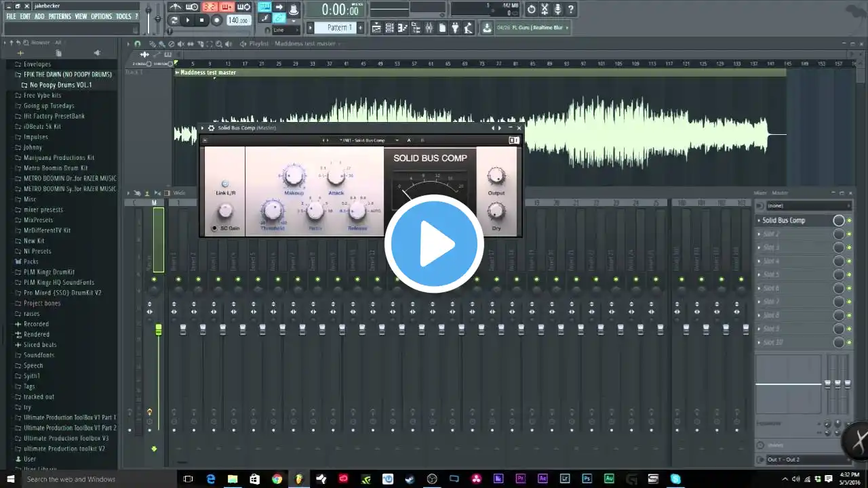Click the Makeup knob
This screenshot has height=488, width=868.
(x=294, y=176)
